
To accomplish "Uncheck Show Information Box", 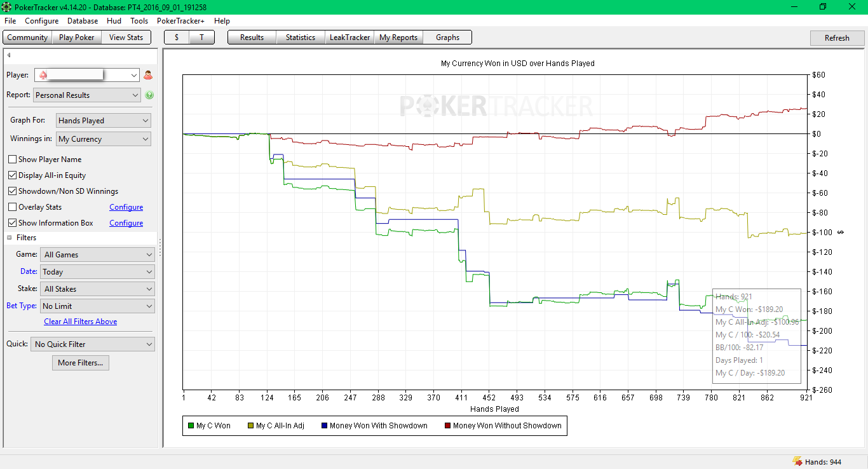I will 13,223.
